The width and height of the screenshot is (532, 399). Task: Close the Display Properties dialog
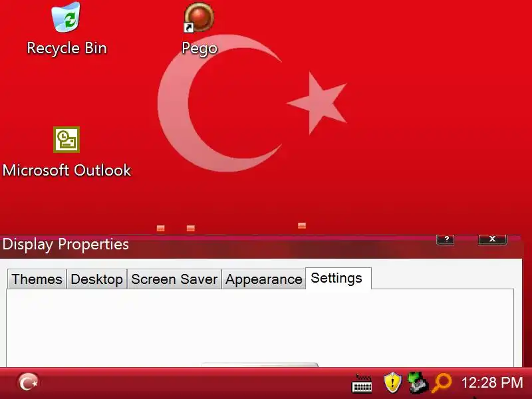click(x=493, y=239)
